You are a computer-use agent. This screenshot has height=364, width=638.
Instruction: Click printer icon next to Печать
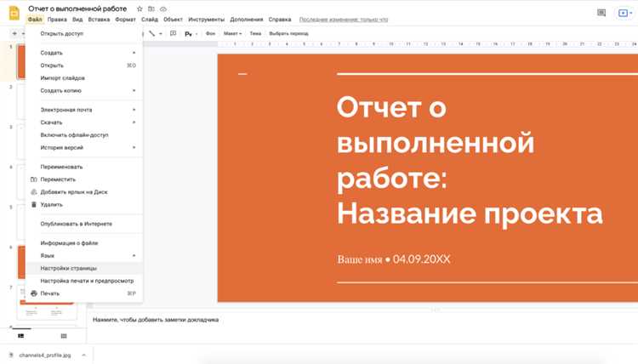click(x=34, y=293)
